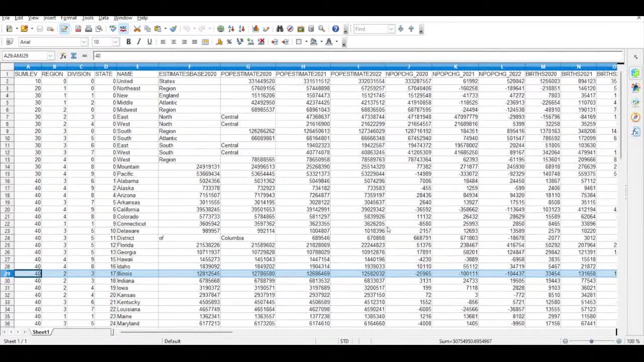The image size is (644, 362).
Task: Center cell text horizontally
Action: [174, 42]
